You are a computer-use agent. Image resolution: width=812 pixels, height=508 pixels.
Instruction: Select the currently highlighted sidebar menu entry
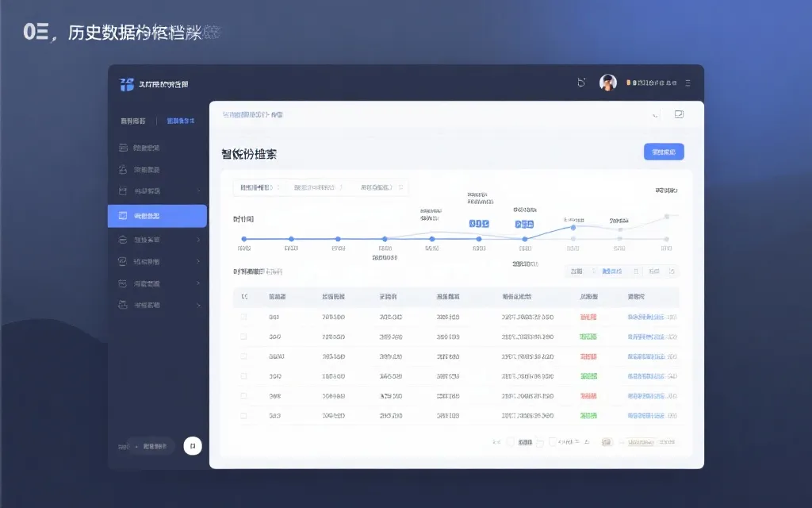coord(156,215)
